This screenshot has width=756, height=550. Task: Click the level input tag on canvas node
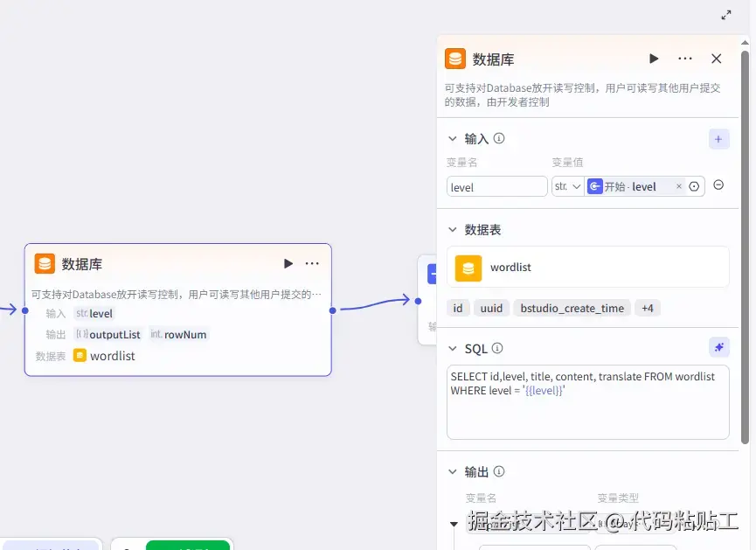(x=94, y=314)
